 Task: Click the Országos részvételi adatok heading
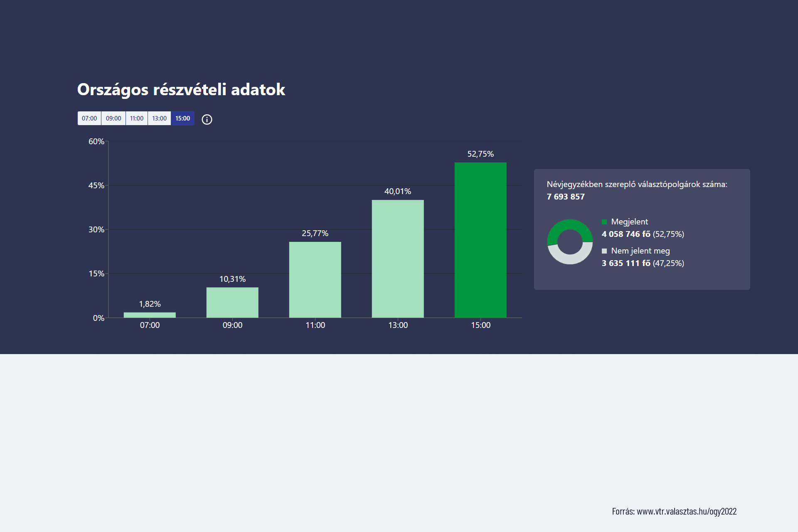pyautogui.click(x=181, y=90)
